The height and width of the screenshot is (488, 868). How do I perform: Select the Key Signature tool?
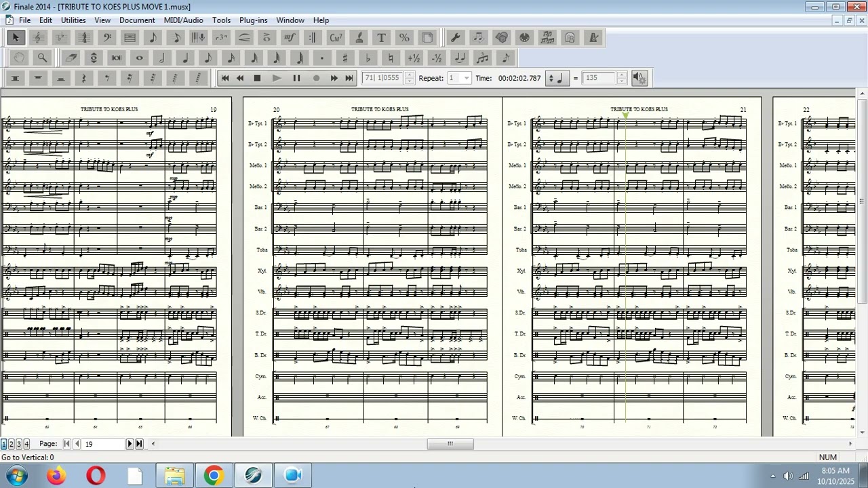tap(61, 37)
